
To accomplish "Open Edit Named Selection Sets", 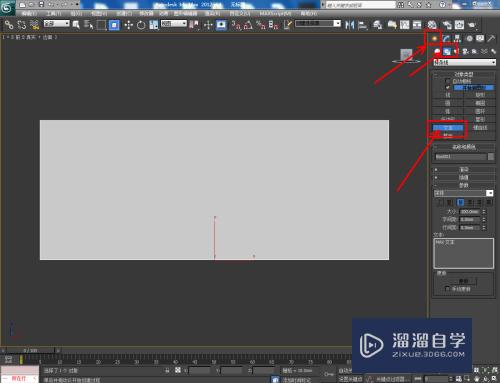I will 288,25.
